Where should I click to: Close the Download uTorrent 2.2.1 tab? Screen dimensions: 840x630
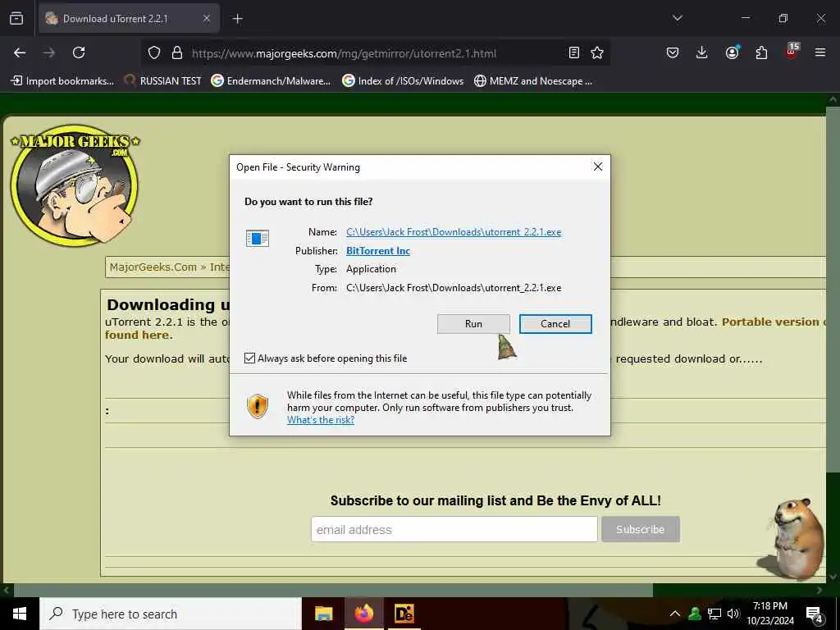(206, 19)
